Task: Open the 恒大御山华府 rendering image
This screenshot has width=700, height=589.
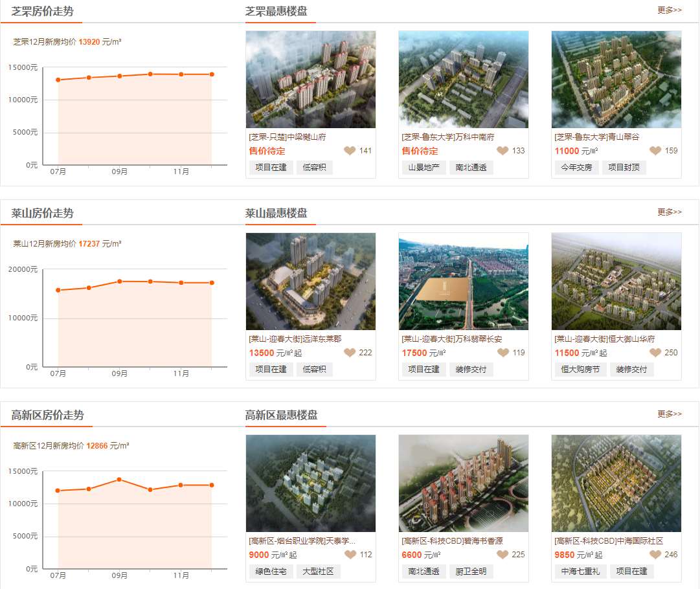Action: 616,282
